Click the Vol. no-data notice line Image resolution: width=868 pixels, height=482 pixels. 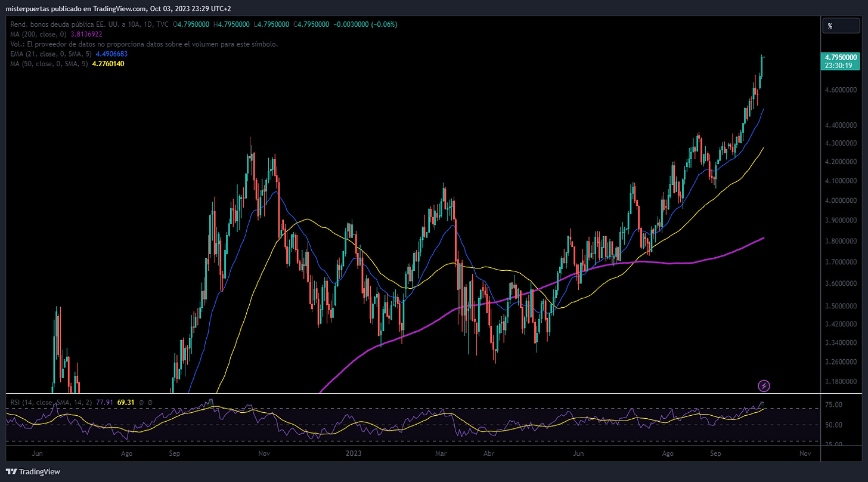click(x=144, y=44)
